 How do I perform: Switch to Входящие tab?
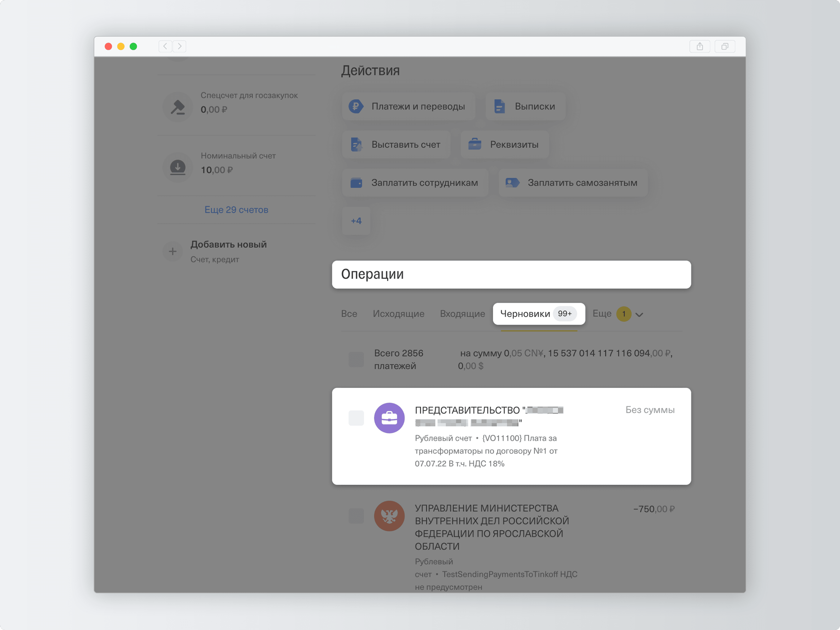[x=462, y=314]
